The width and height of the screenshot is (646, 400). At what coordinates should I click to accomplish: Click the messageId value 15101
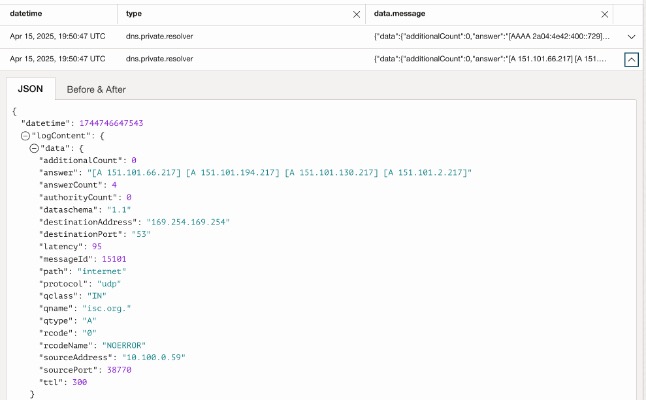click(114, 259)
